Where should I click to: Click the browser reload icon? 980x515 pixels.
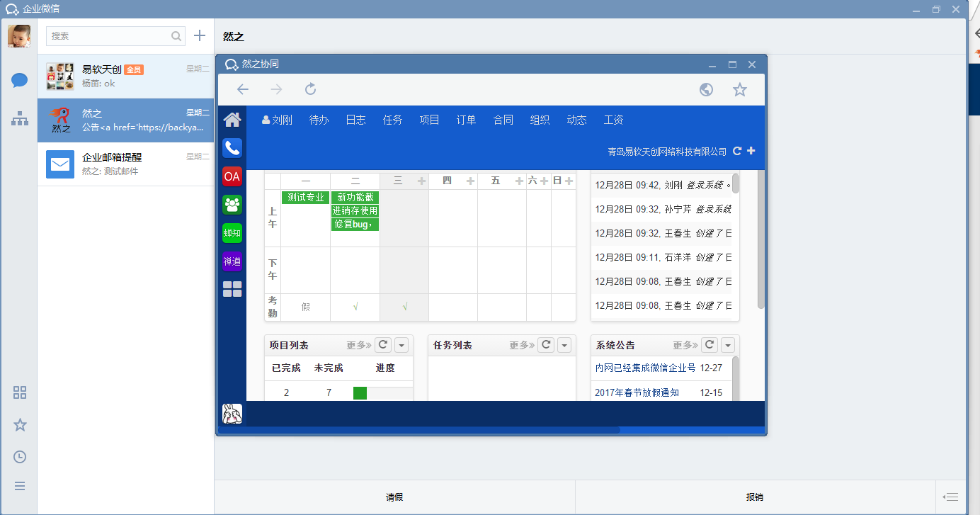(310, 89)
